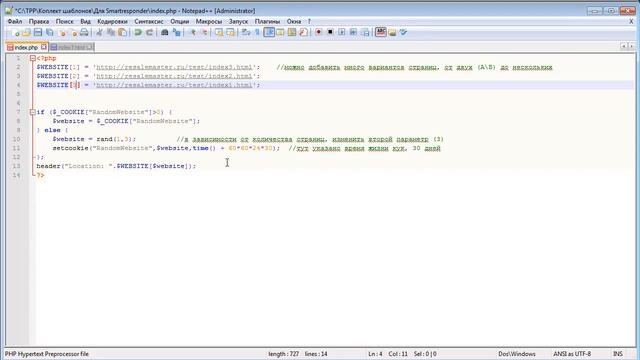Click the Paste toolbar icon
The height and width of the screenshot is (360, 640).
[x=122, y=32]
